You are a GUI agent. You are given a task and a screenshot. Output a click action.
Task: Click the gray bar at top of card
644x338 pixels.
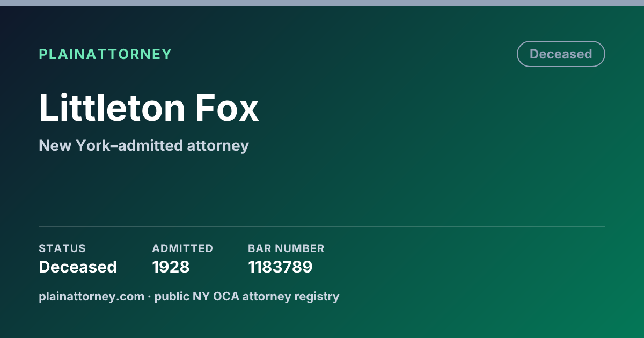[322, 3]
